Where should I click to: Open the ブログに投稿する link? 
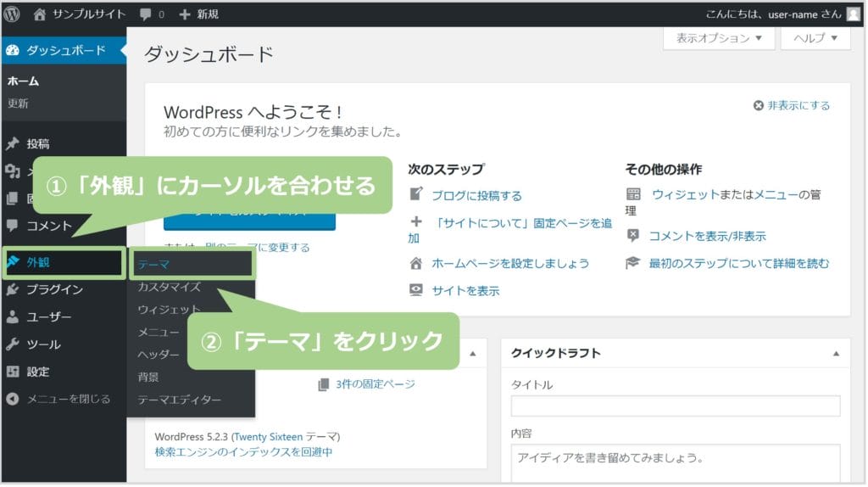tap(476, 195)
